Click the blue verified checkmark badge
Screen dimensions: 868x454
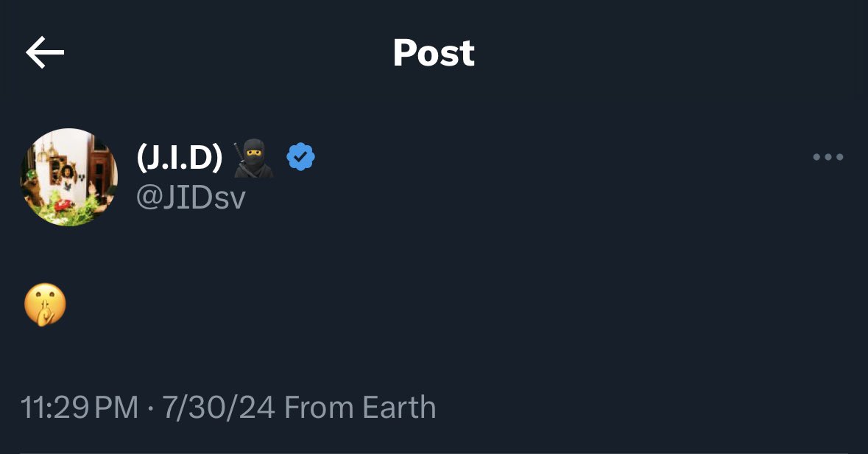tap(300, 157)
